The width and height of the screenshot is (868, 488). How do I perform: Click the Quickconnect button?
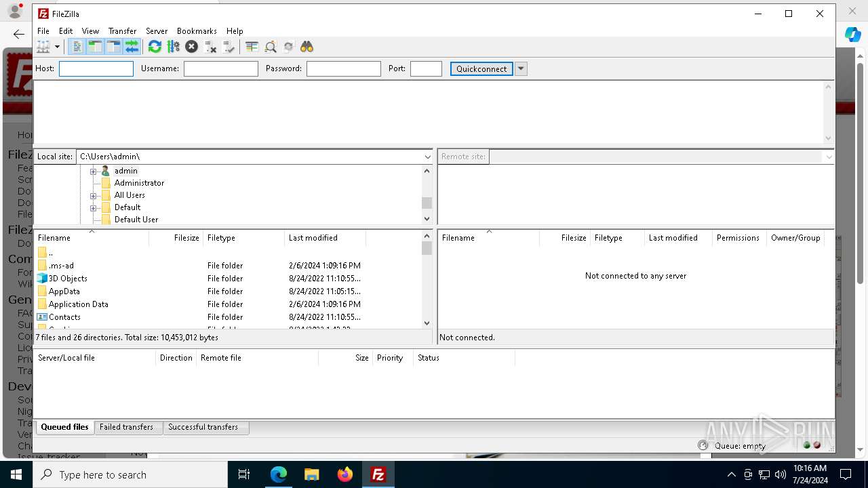tap(481, 68)
